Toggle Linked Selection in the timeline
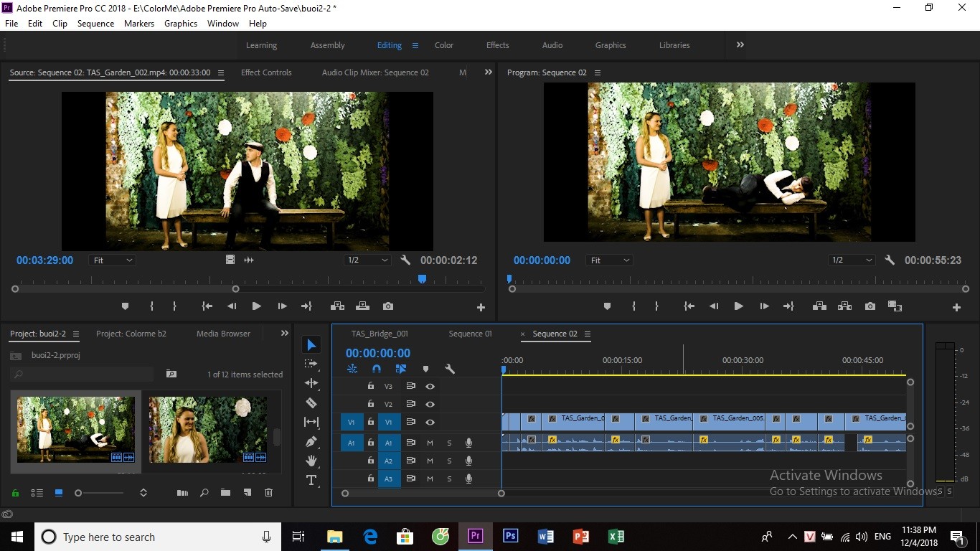The height and width of the screenshot is (551, 980). coord(401,369)
